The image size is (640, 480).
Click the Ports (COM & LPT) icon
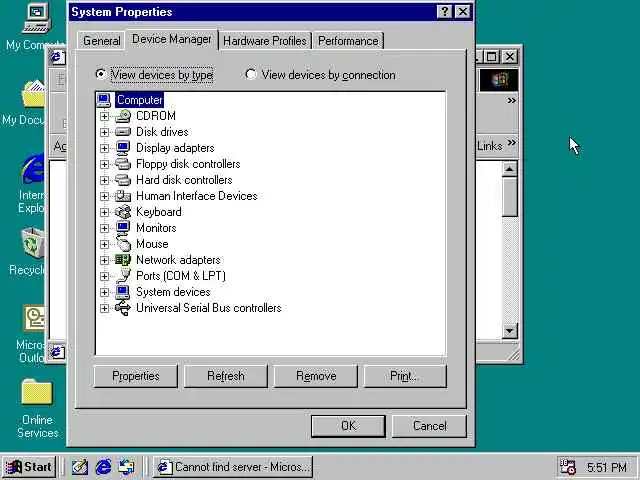click(123, 276)
